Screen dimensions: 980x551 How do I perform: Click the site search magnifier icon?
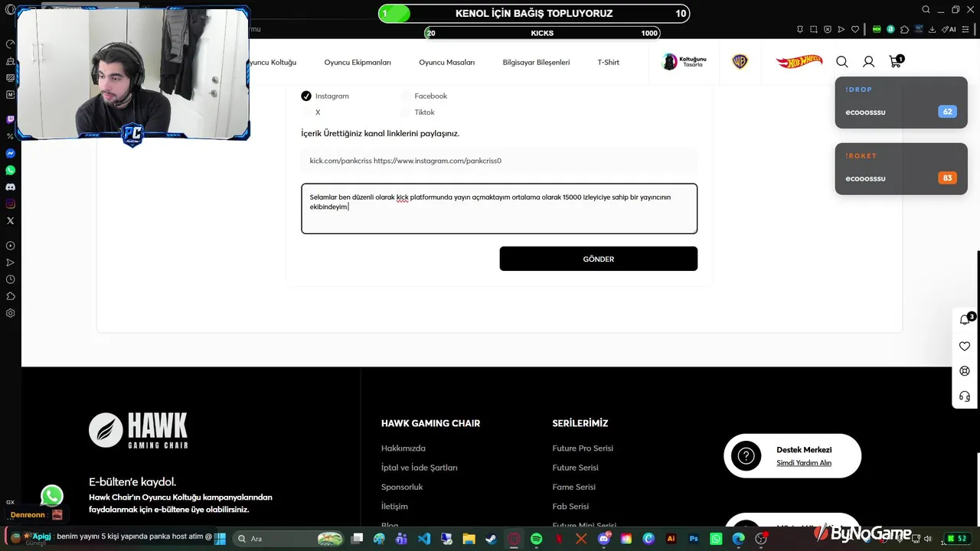click(842, 62)
